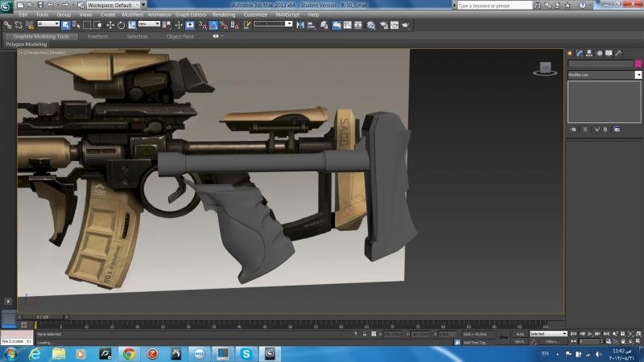Toggle the 3D Snaps button

click(203, 25)
